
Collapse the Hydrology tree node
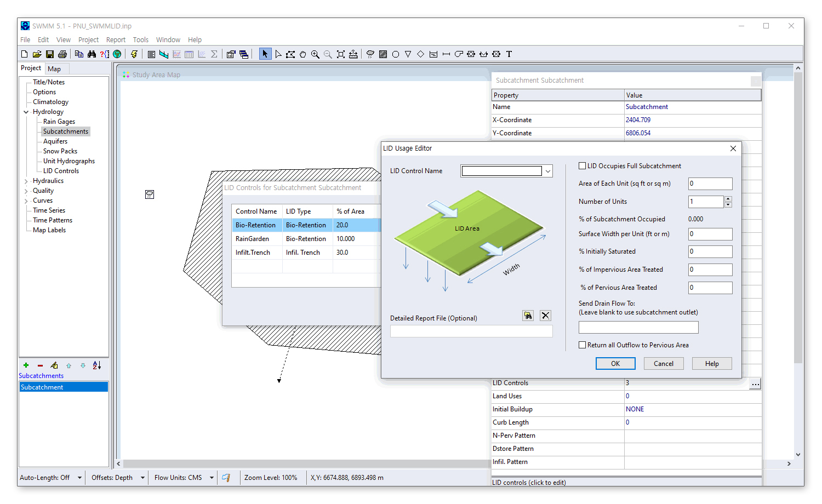[x=26, y=112]
